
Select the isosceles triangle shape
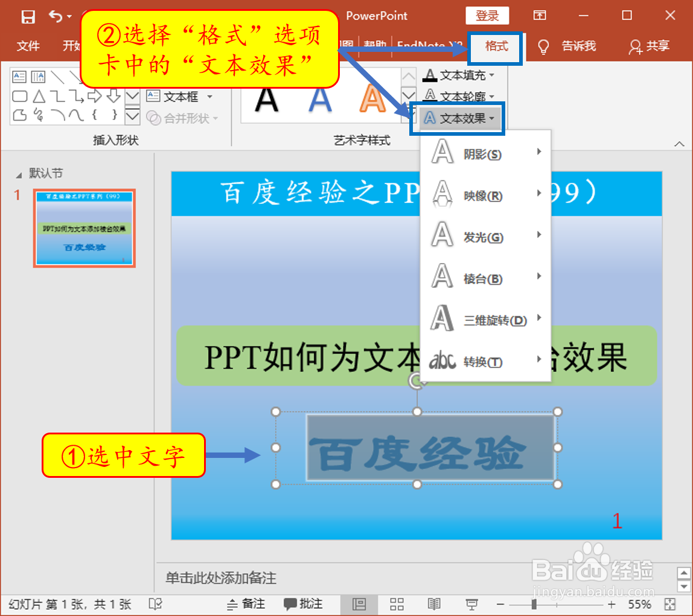click(39, 97)
